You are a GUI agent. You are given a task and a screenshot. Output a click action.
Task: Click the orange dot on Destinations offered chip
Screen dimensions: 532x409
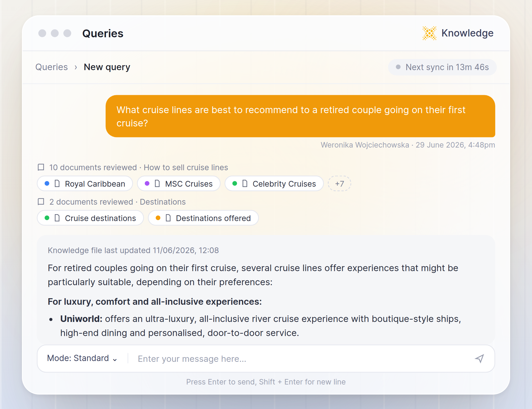(158, 218)
